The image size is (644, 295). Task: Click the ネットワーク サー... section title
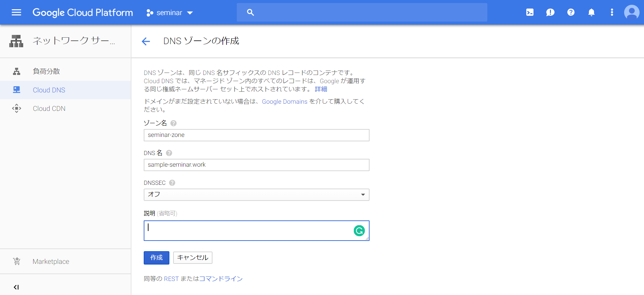(74, 41)
